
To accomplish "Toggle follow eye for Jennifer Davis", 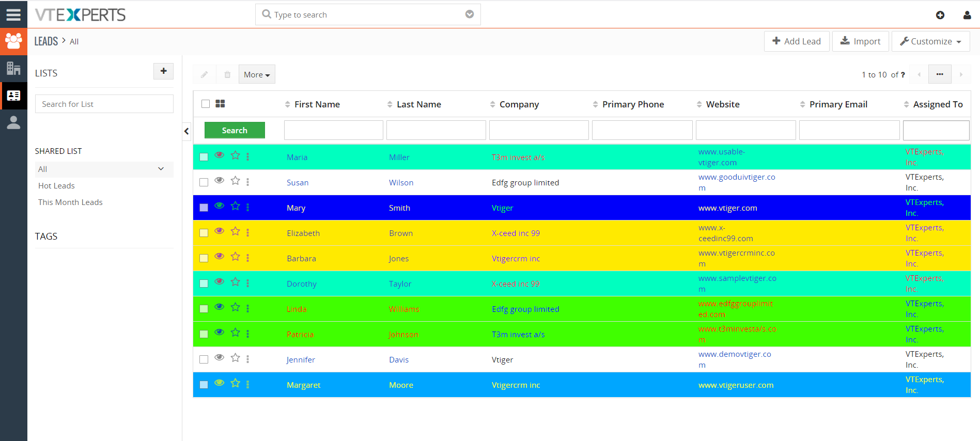I will [220, 357].
